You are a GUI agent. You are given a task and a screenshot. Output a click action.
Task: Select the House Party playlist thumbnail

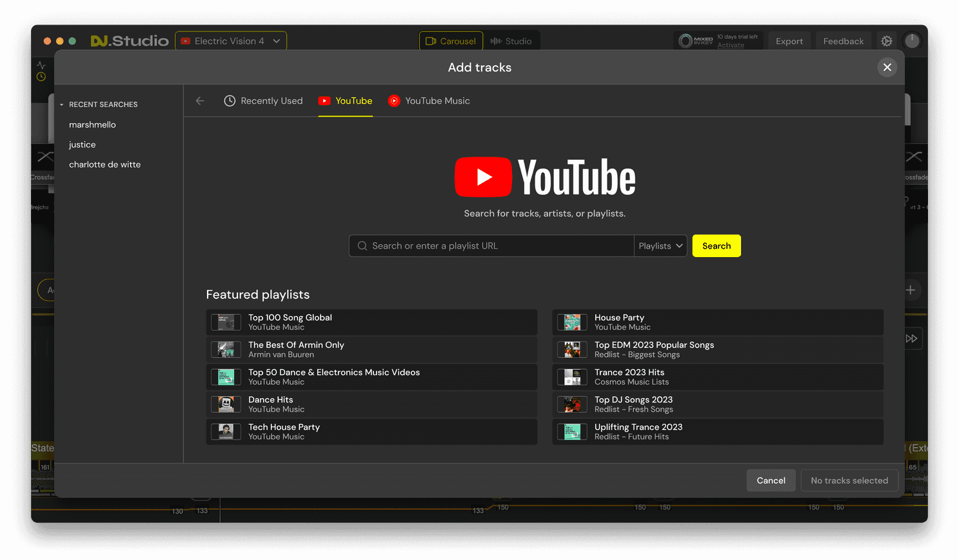[572, 322]
